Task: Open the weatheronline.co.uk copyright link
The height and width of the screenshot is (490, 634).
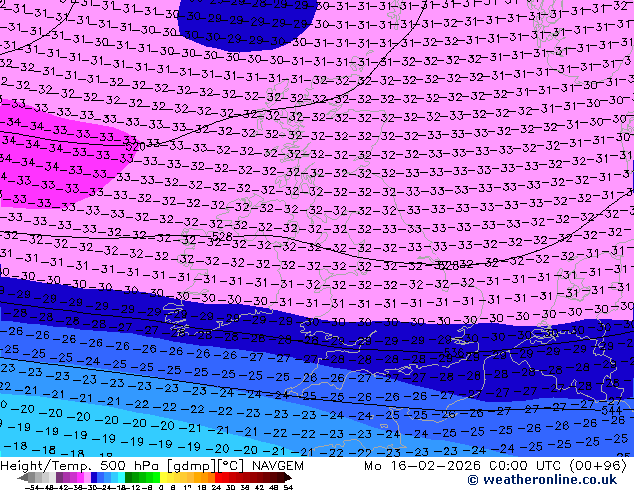Action: pyautogui.click(x=542, y=480)
